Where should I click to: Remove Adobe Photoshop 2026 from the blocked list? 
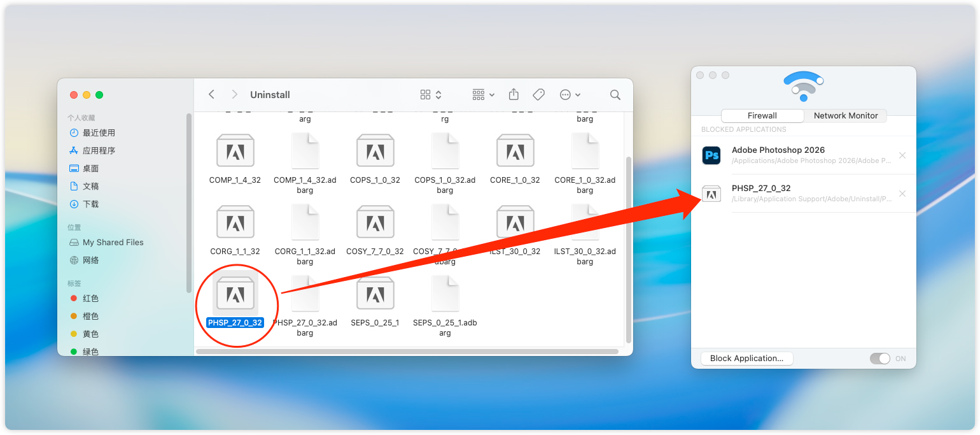tap(902, 155)
